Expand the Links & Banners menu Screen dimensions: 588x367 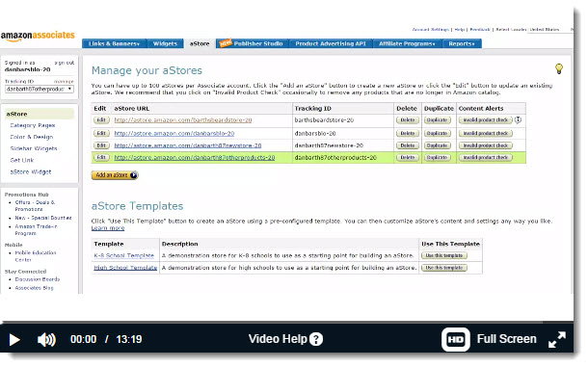115,44
